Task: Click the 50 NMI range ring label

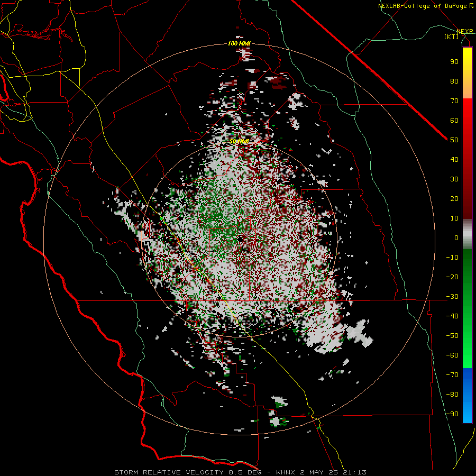Action: tap(239, 141)
